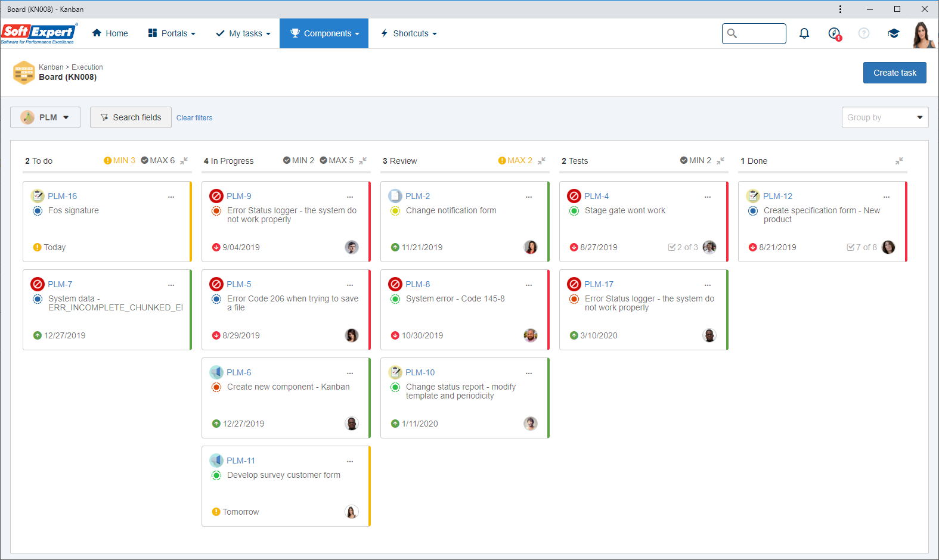Image resolution: width=939 pixels, height=560 pixels.
Task: Expand the My tasks menu
Action: point(243,33)
